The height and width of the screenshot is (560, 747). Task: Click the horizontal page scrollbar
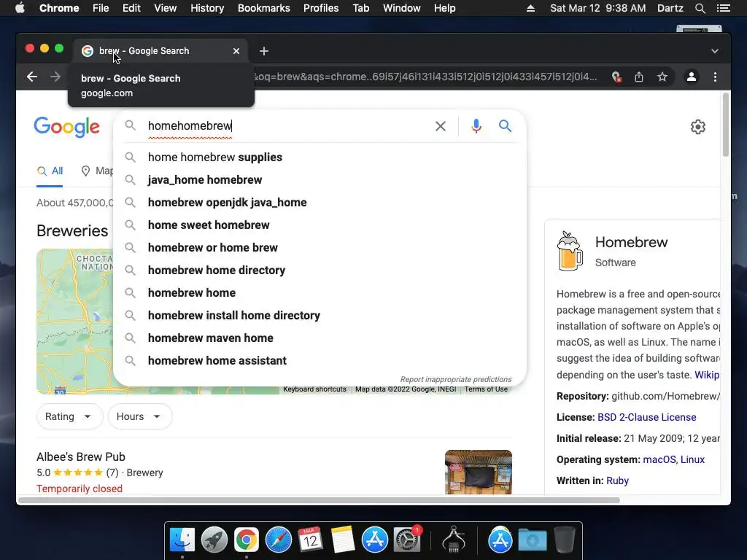(x=319, y=500)
